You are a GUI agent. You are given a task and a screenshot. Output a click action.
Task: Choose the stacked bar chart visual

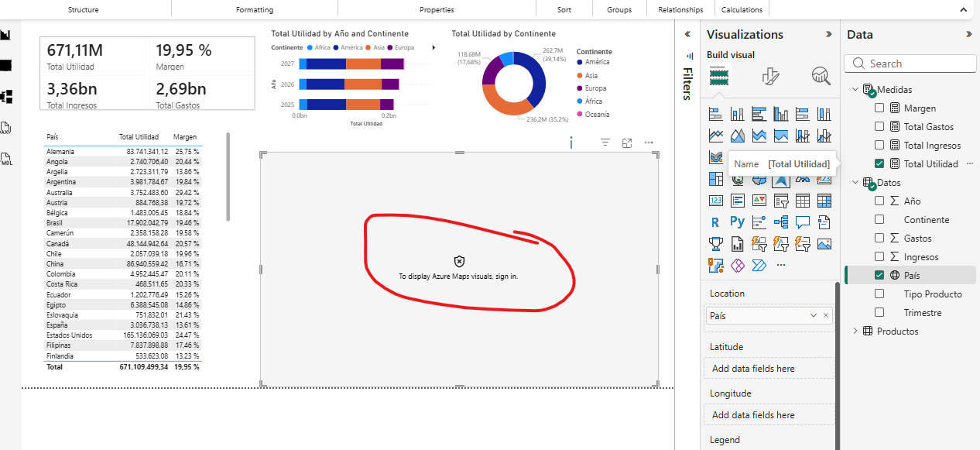[x=715, y=114]
